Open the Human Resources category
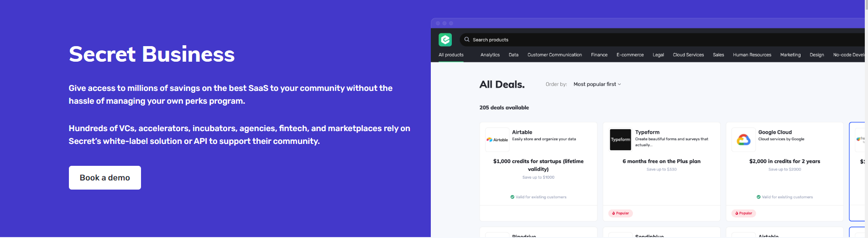This screenshot has height=238, width=868. (752, 55)
